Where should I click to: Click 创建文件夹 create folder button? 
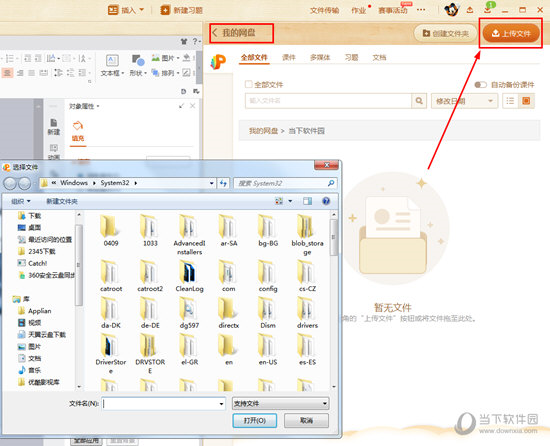[445, 34]
